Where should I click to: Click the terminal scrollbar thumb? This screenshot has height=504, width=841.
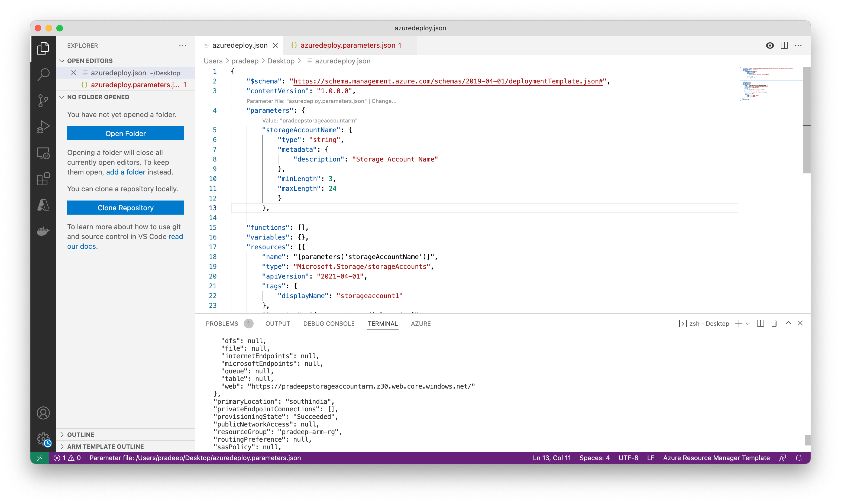(x=808, y=440)
